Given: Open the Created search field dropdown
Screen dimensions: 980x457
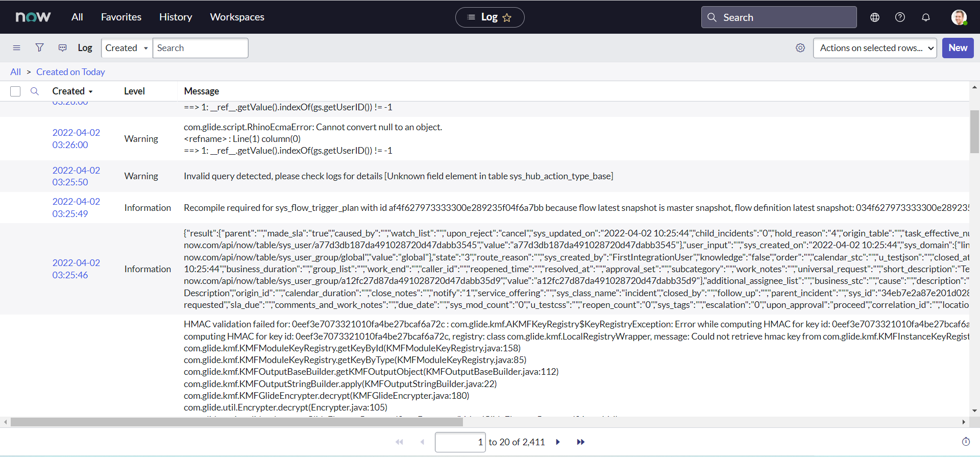Looking at the screenshot, I should click(127, 48).
